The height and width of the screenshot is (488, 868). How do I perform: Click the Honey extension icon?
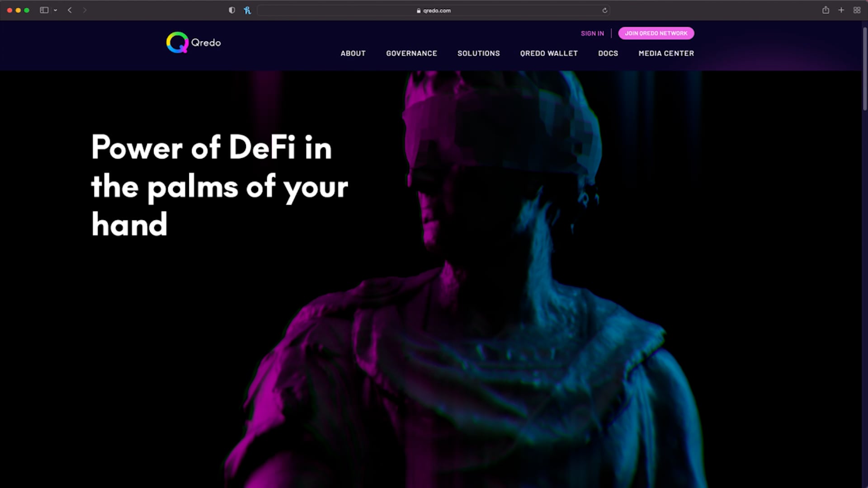pos(247,10)
